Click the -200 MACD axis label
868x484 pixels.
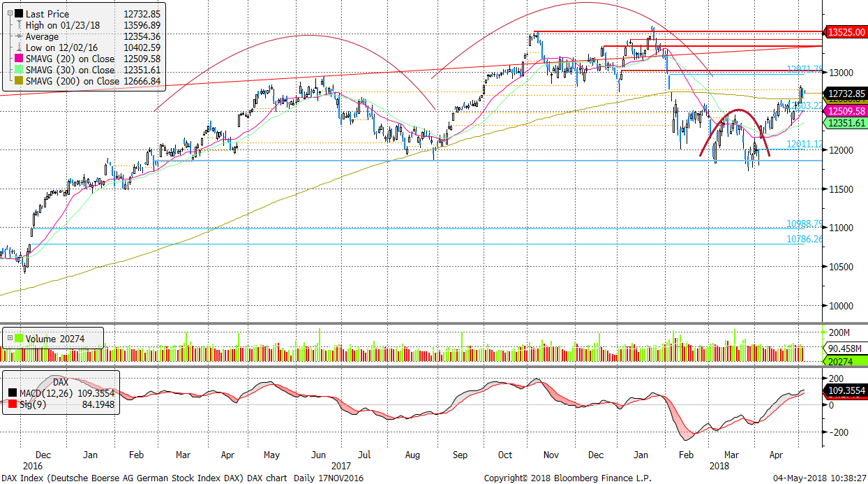(839, 432)
